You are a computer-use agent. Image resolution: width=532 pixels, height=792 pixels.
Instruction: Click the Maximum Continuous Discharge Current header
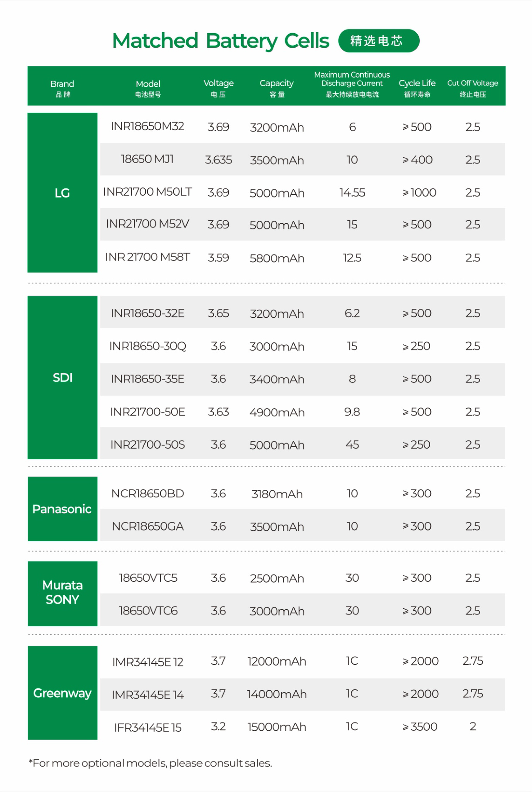(x=352, y=84)
